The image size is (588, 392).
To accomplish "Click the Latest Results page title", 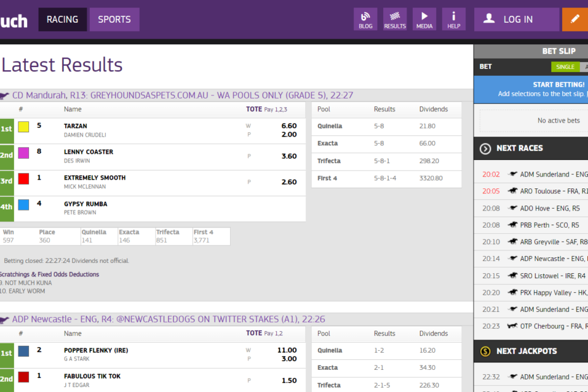I will click(x=62, y=65).
